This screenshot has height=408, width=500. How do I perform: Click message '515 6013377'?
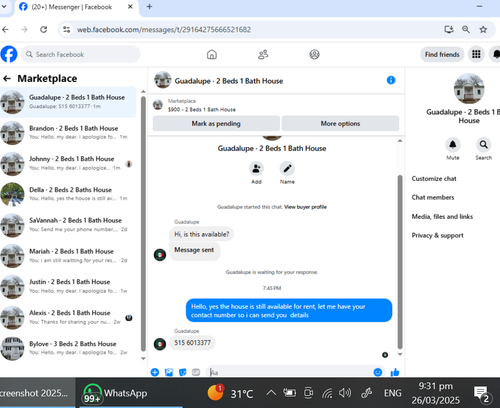(x=192, y=343)
